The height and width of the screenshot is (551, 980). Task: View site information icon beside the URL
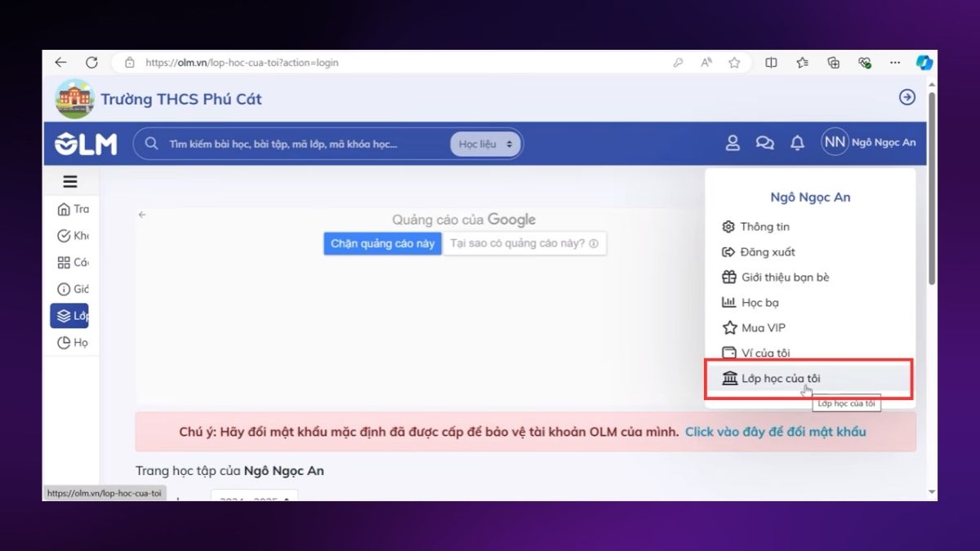(129, 62)
